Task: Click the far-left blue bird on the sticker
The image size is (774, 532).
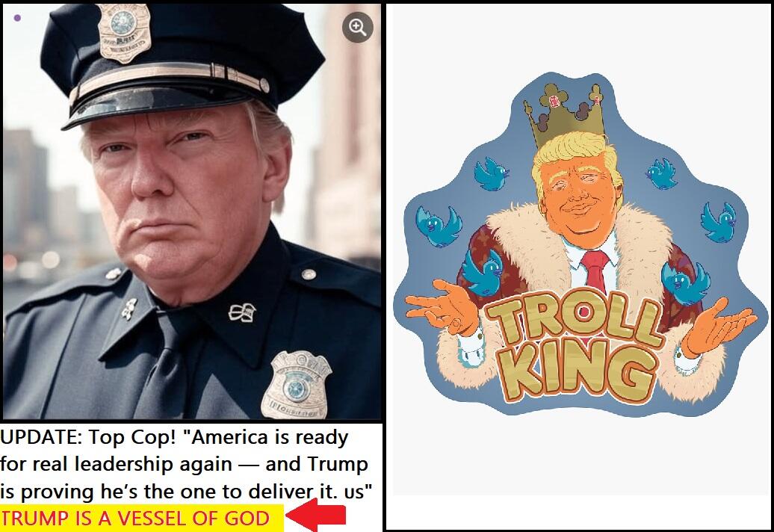Action: (439, 226)
